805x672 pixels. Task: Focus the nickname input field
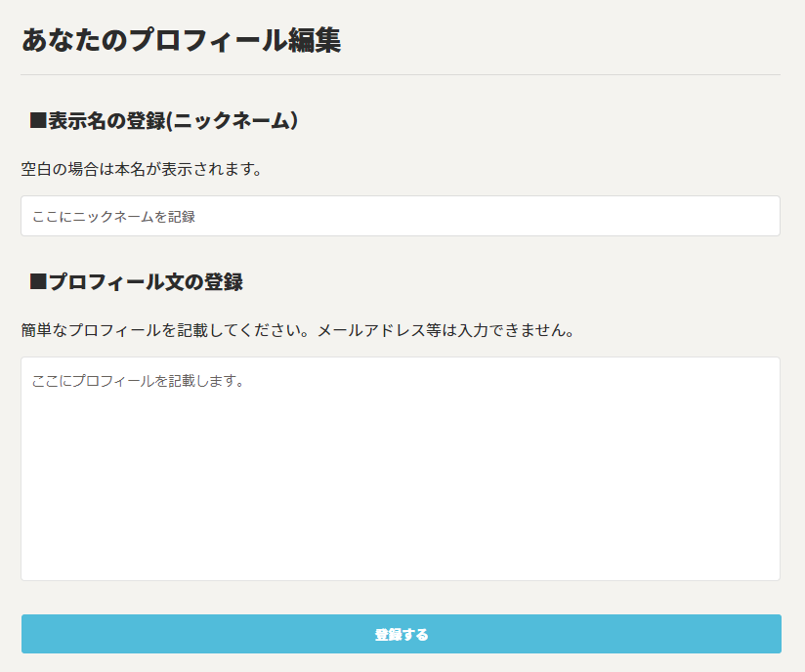tap(401, 216)
